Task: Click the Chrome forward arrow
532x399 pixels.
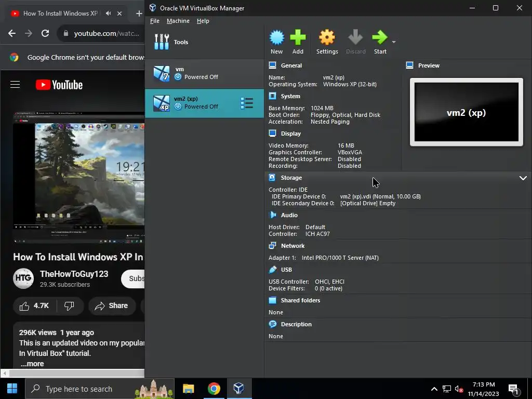Action: pos(29,33)
